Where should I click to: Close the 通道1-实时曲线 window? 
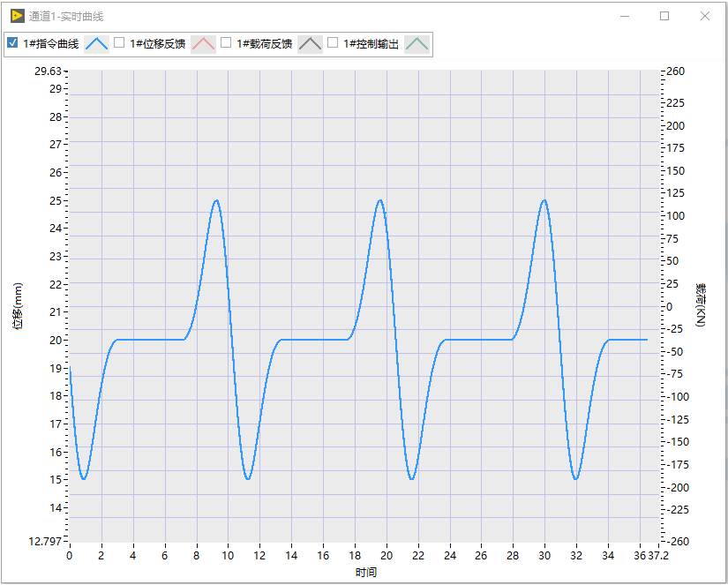(705, 16)
